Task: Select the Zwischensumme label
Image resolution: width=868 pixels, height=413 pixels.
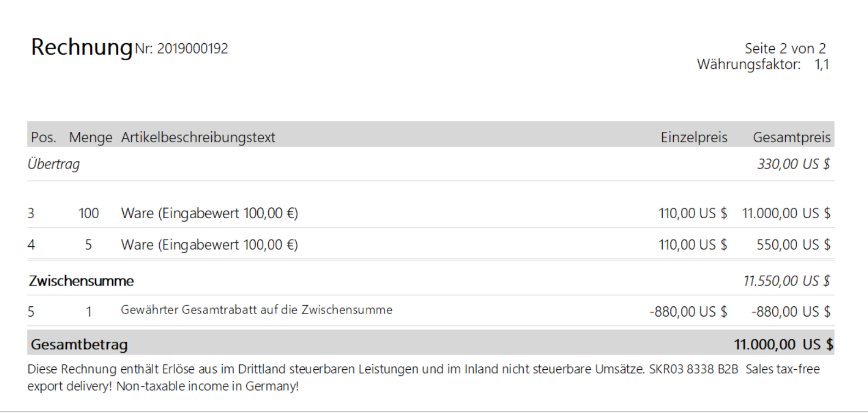Action: coord(81,281)
